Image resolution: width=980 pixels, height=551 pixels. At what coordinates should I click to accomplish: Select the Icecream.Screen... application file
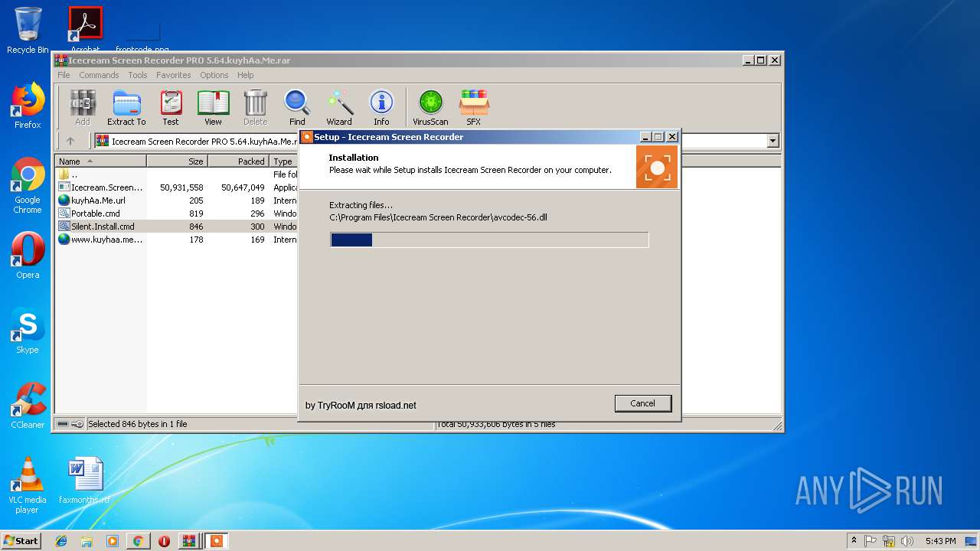(176, 187)
